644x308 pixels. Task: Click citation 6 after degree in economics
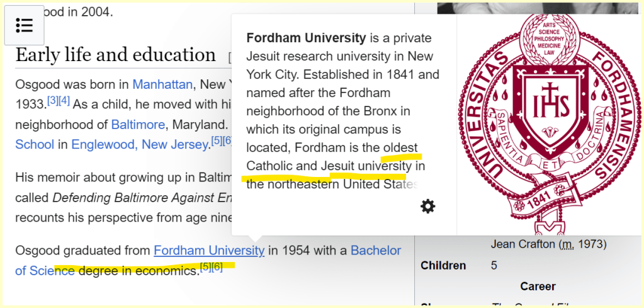pyautogui.click(x=217, y=267)
